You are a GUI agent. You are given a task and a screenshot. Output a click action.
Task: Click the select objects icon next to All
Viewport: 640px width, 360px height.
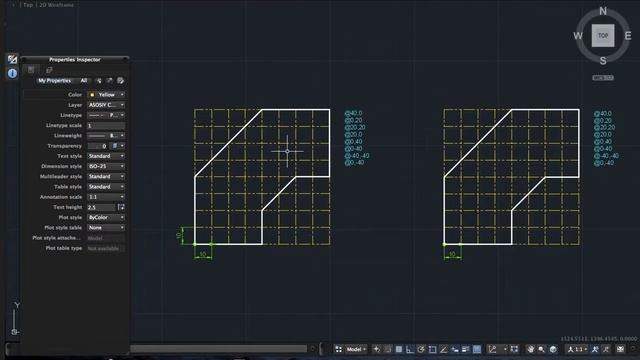click(x=99, y=81)
